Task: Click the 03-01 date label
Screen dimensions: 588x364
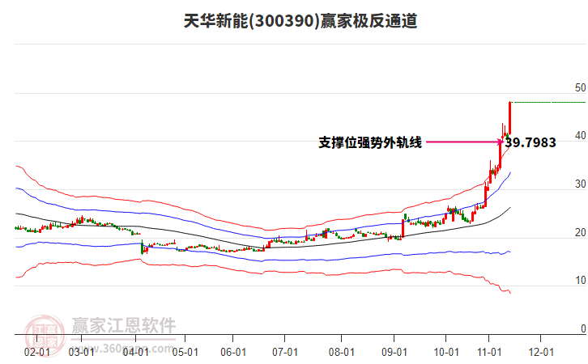Action: pos(81,352)
